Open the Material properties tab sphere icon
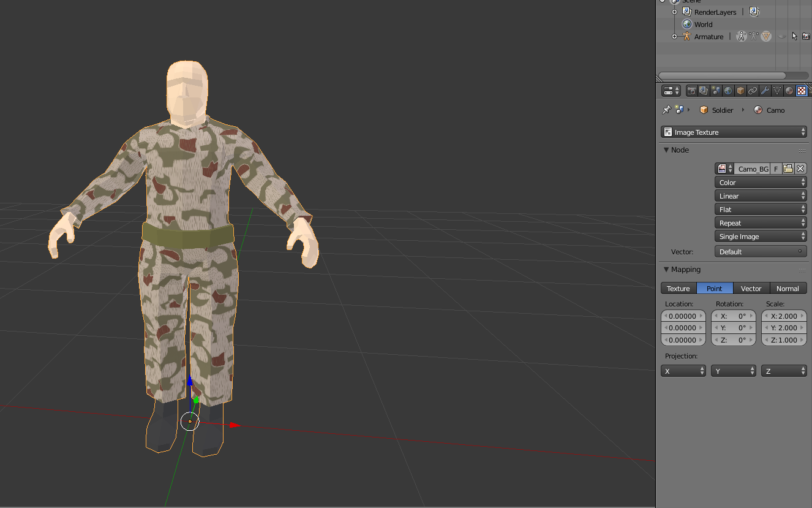This screenshot has height=508, width=812. [789, 91]
